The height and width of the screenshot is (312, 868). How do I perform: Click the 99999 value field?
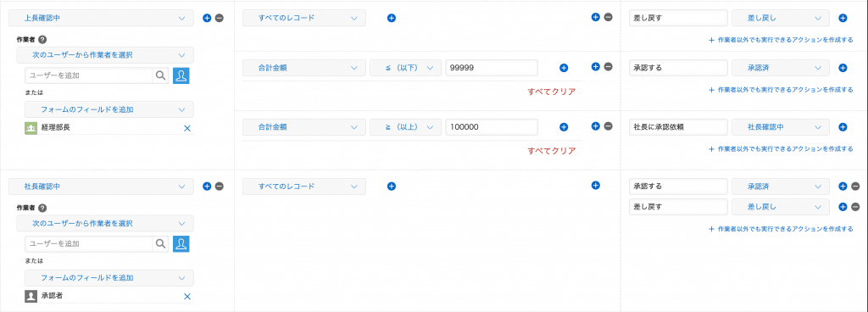[x=492, y=68]
